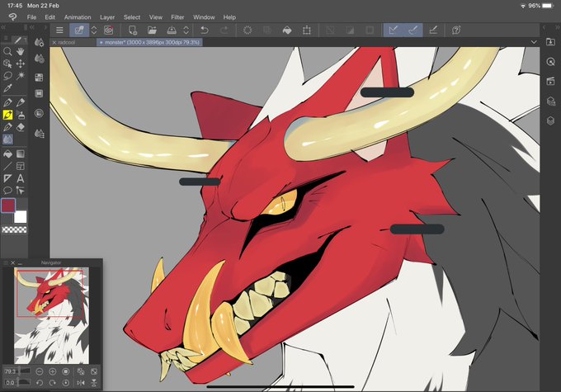
Task: Open the hamburger menu in command bar
Action: point(59,30)
